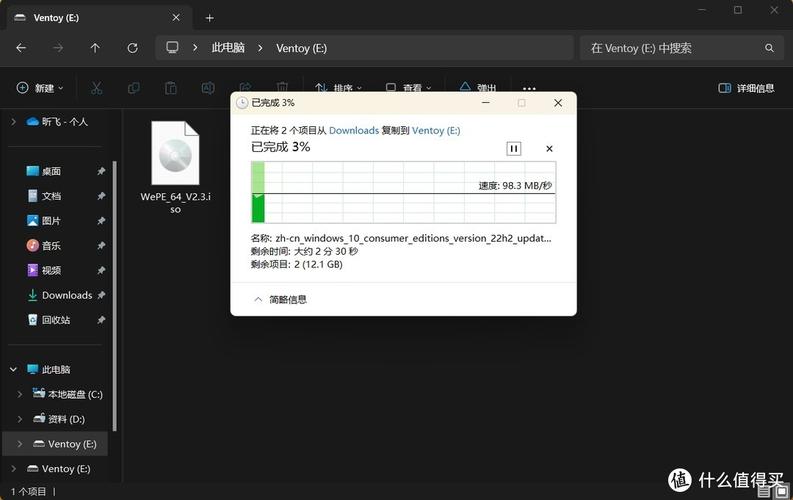Open the 新建 dropdown menu

[40, 88]
